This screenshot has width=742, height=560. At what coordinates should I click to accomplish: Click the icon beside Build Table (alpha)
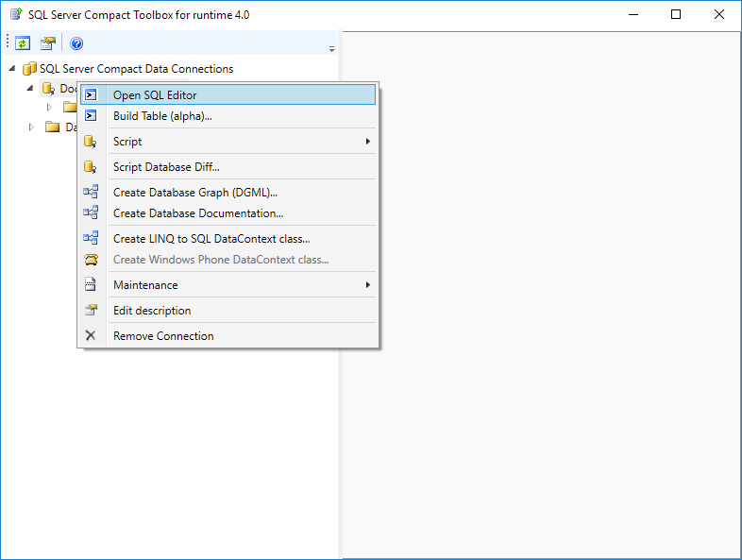coord(91,116)
